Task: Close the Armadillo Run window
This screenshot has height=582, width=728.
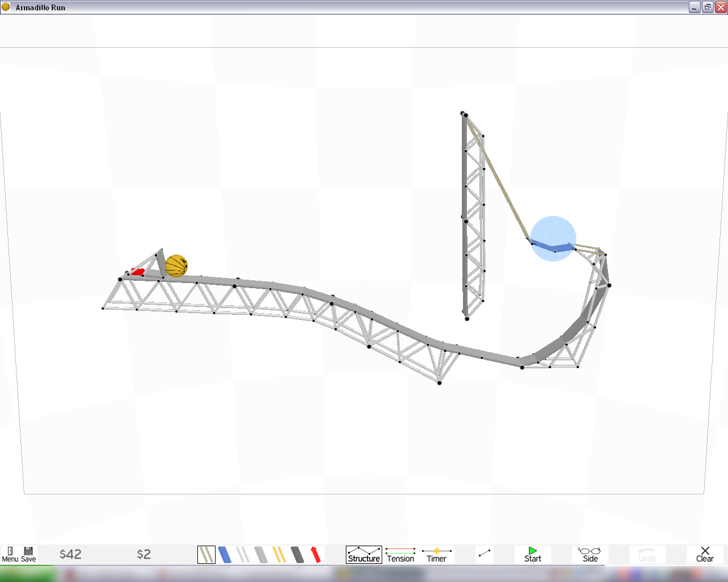Action: pos(721,7)
